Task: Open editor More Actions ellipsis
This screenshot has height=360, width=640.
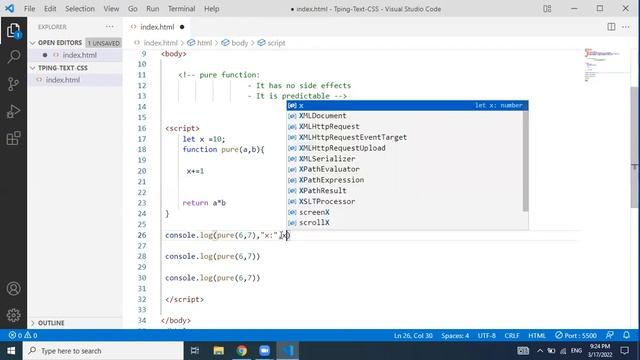Action: pos(626,27)
